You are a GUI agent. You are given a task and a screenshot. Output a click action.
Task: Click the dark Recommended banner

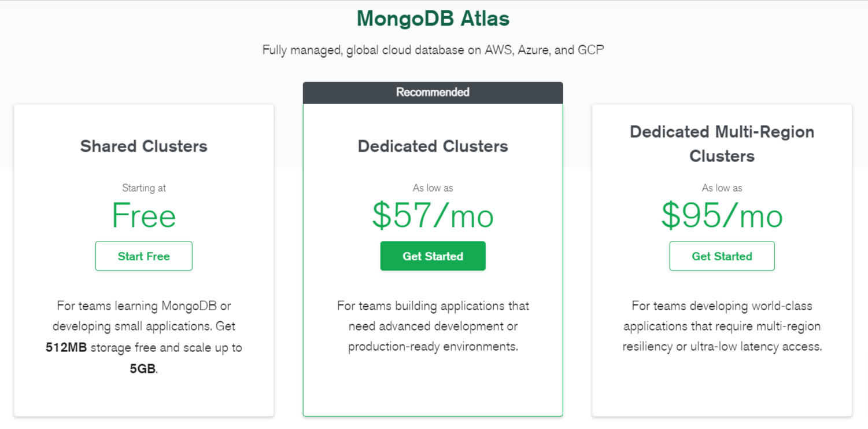coord(433,93)
